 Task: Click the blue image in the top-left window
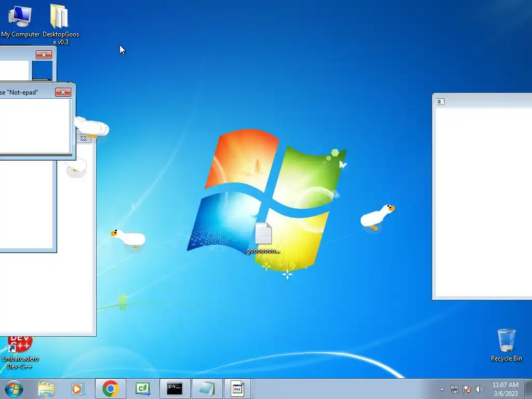43,70
